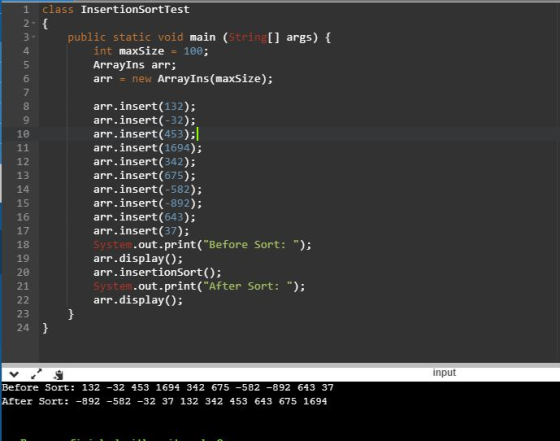Click on 'arr.insert(-32);' line
Viewport: 560px width, 441px height.
(144, 120)
